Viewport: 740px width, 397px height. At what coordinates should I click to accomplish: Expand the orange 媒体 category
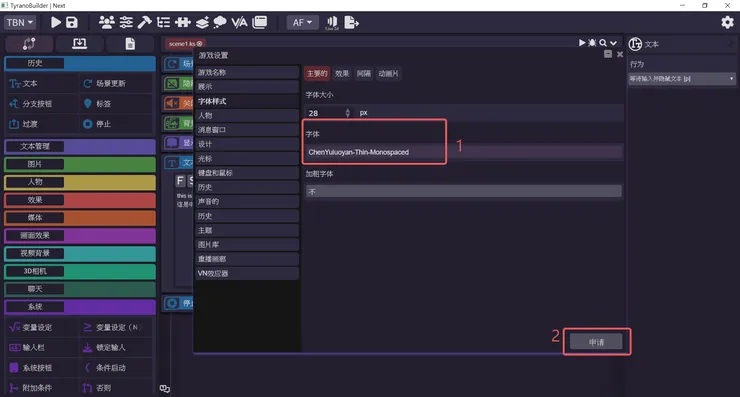tap(80, 218)
